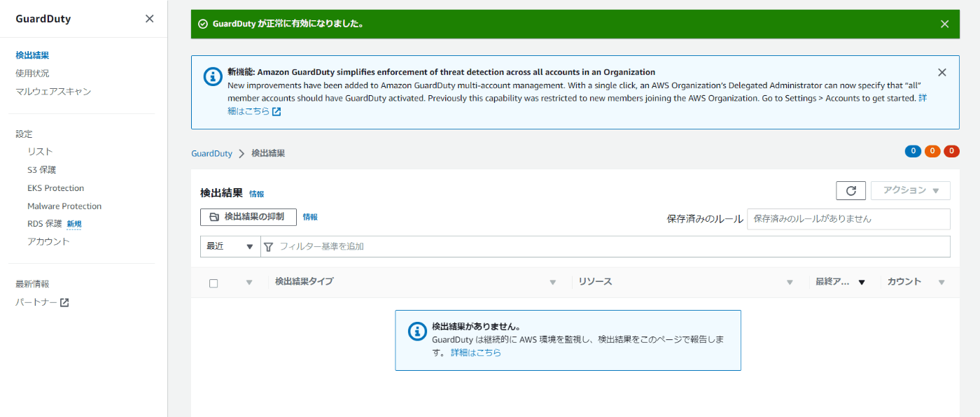The height and width of the screenshot is (417, 980).
Task: Click the 検出結果タイプ column header
Action: [x=304, y=282]
